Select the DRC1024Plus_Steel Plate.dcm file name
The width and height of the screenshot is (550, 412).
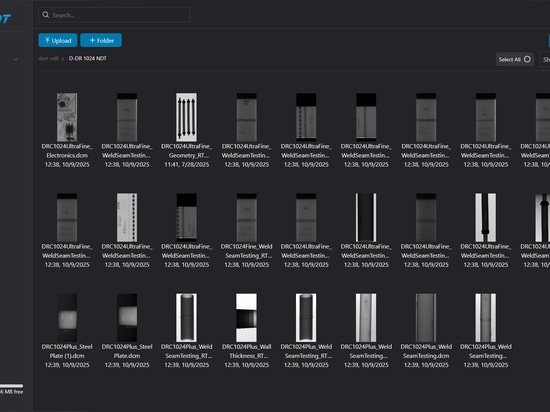pyautogui.click(x=127, y=351)
